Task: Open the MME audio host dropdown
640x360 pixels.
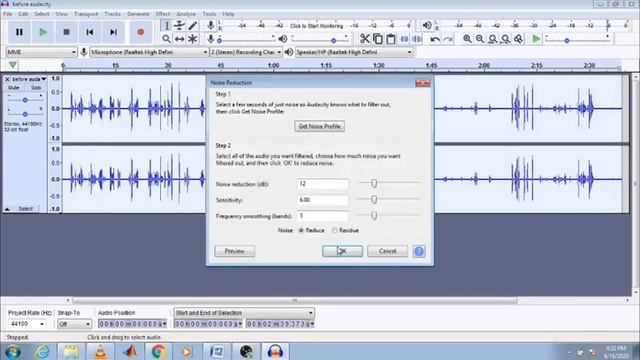Action: 42,52
